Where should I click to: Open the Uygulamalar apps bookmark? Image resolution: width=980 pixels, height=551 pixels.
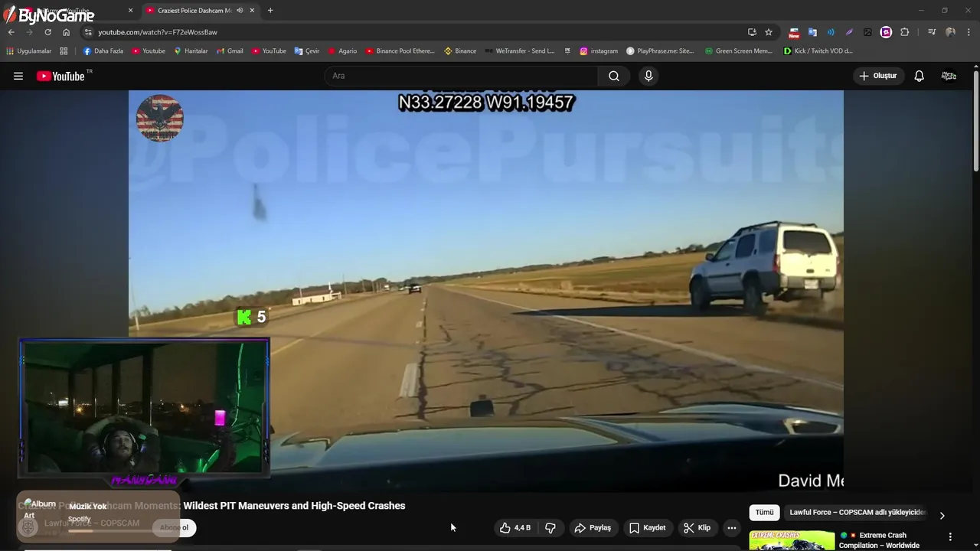[28, 51]
